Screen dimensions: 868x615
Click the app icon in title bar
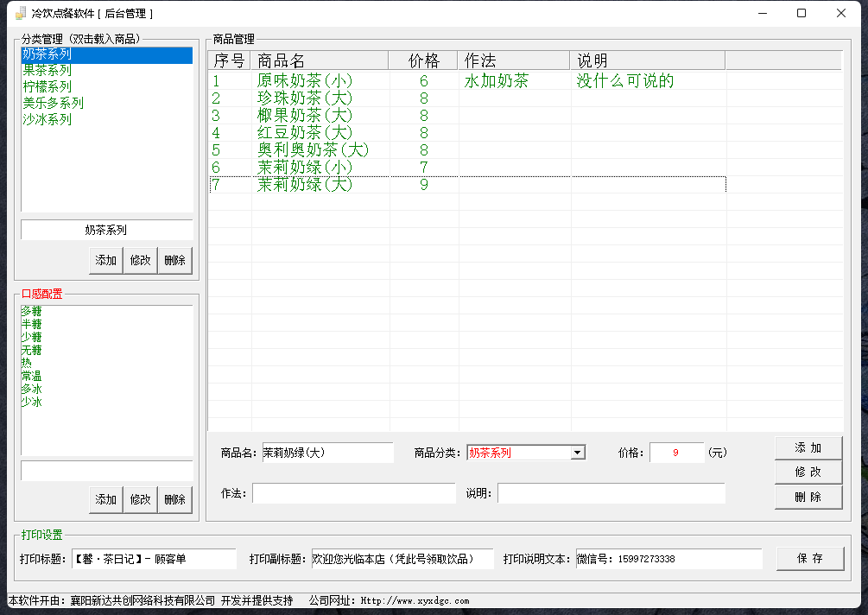(20, 13)
